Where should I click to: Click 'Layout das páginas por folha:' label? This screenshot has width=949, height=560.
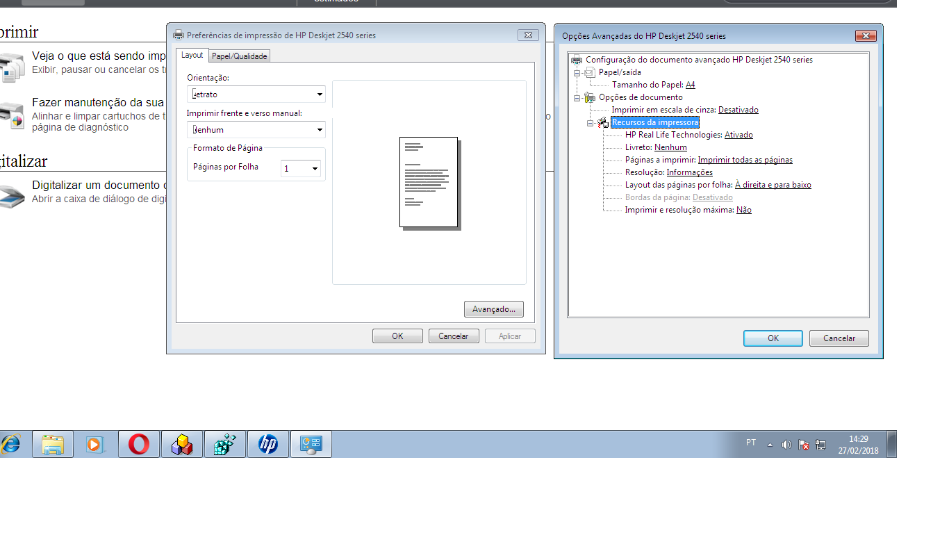679,185
